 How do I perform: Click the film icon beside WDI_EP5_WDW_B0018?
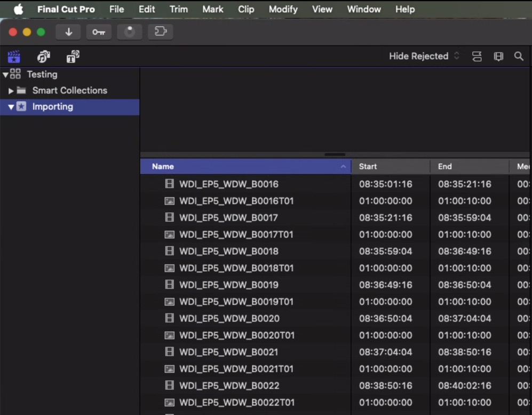[x=169, y=251]
